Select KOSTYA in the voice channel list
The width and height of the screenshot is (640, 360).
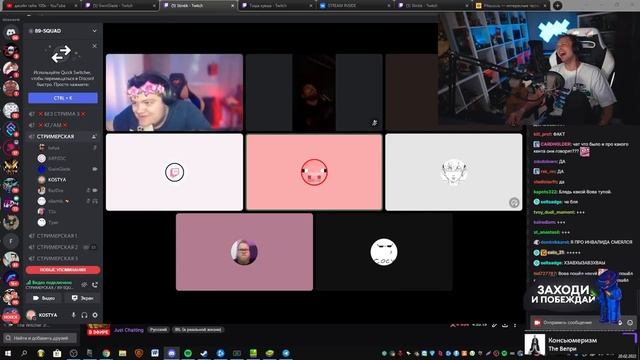click(x=57, y=180)
